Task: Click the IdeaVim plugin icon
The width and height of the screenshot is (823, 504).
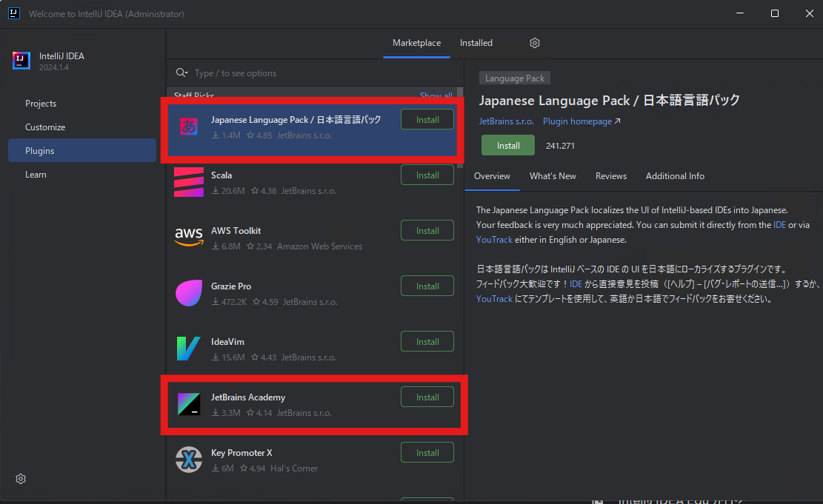Action: pyautogui.click(x=189, y=348)
